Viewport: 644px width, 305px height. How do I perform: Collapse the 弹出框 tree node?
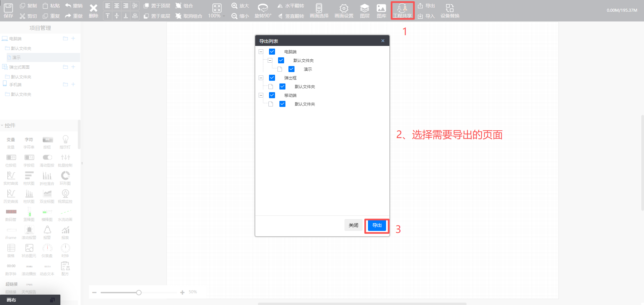tap(261, 78)
